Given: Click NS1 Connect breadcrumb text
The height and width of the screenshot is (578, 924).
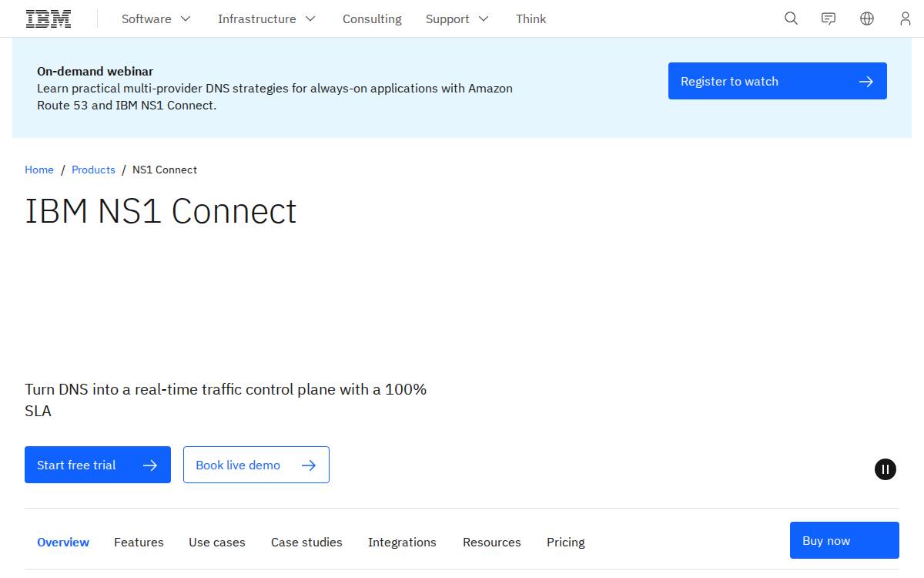Looking at the screenshot, I should [165, 170].
